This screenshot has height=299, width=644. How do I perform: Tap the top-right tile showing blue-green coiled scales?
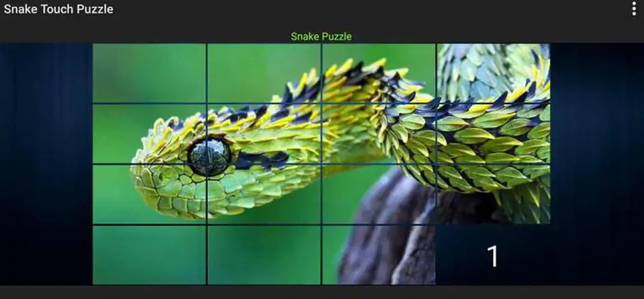pyautogui.click(x=493, y=73)
